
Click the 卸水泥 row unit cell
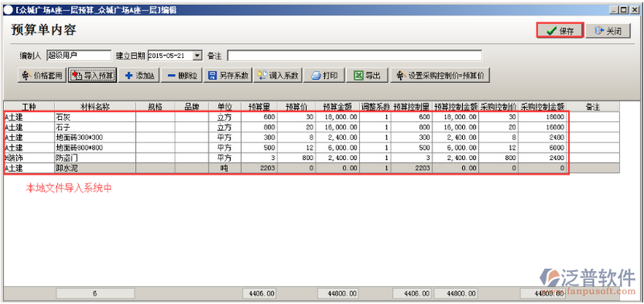click(x=225, y=168)
